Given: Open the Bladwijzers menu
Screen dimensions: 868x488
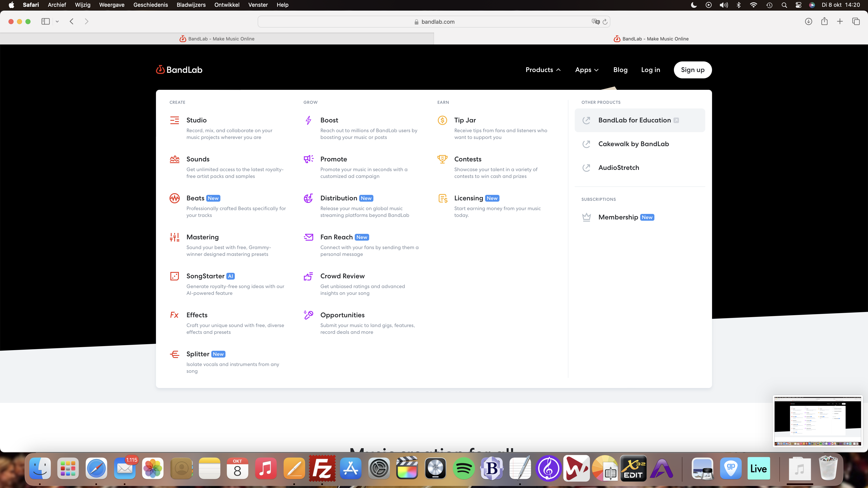Looking at the screenshot, I should point(191,5).
